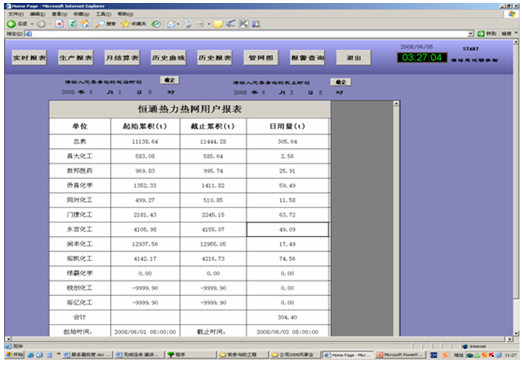522x366 pixels.
Task: Click the Refresh page icon
Action: (x=72, y=24)
